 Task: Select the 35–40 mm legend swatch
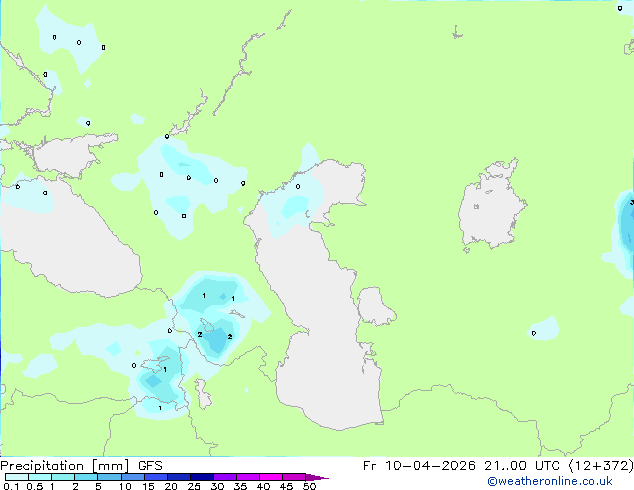point(248,477)
